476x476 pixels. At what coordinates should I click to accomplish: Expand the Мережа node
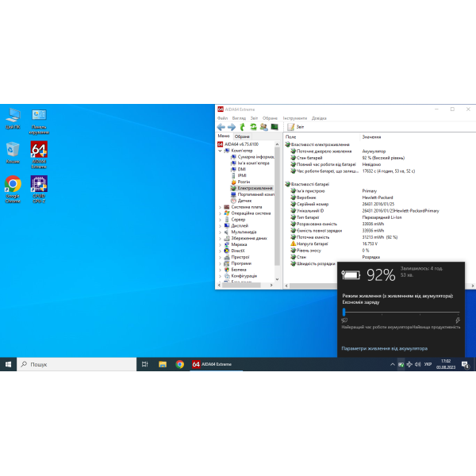[220, 244]
